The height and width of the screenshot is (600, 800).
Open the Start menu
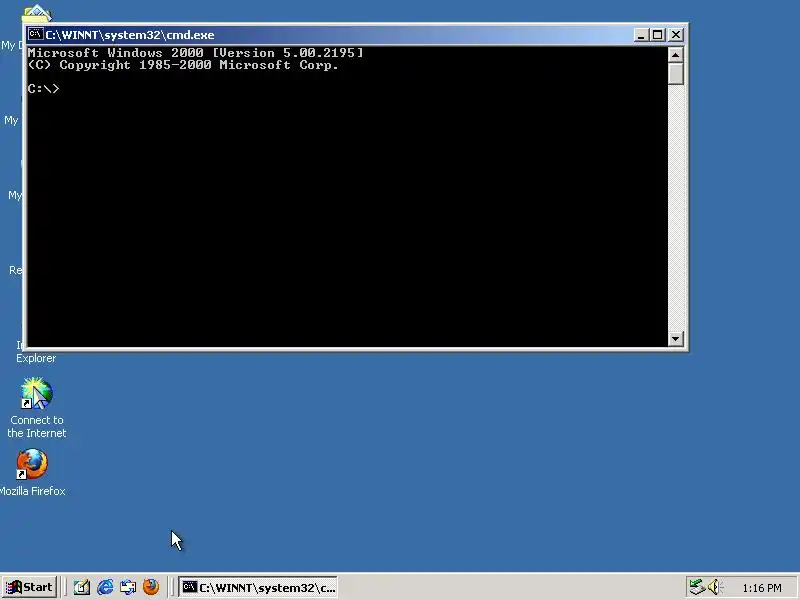30,587
